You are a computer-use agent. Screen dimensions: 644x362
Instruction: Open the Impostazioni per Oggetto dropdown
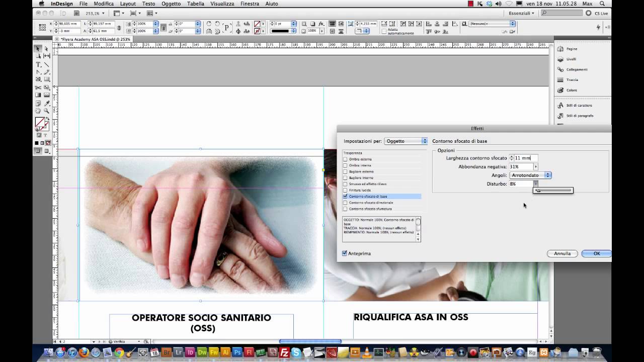[406, 141]
